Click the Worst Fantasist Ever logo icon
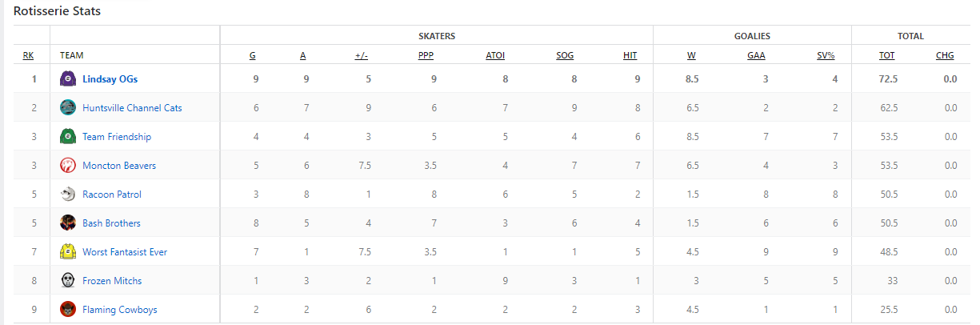980x325 pixels. click(x=68, y=252)
